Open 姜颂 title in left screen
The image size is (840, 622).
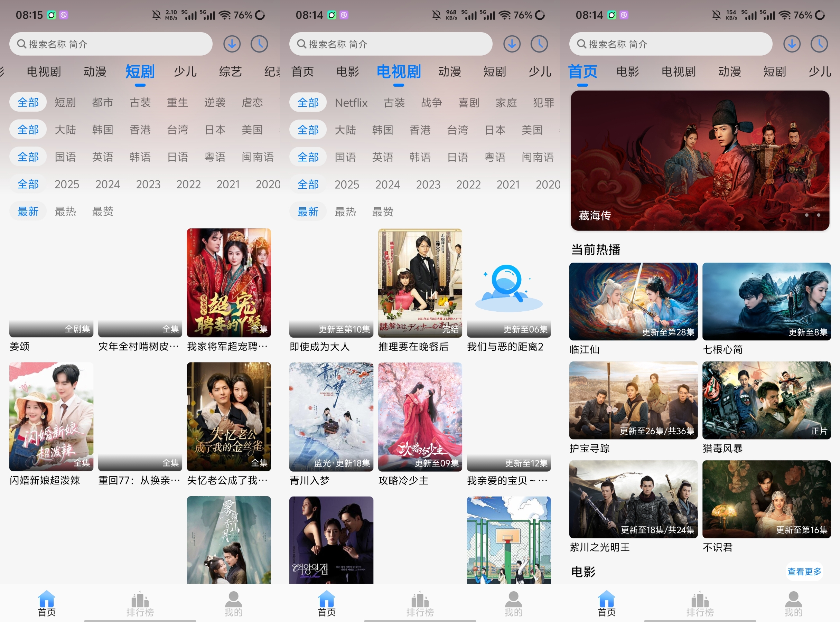click(x=19, y=347)
